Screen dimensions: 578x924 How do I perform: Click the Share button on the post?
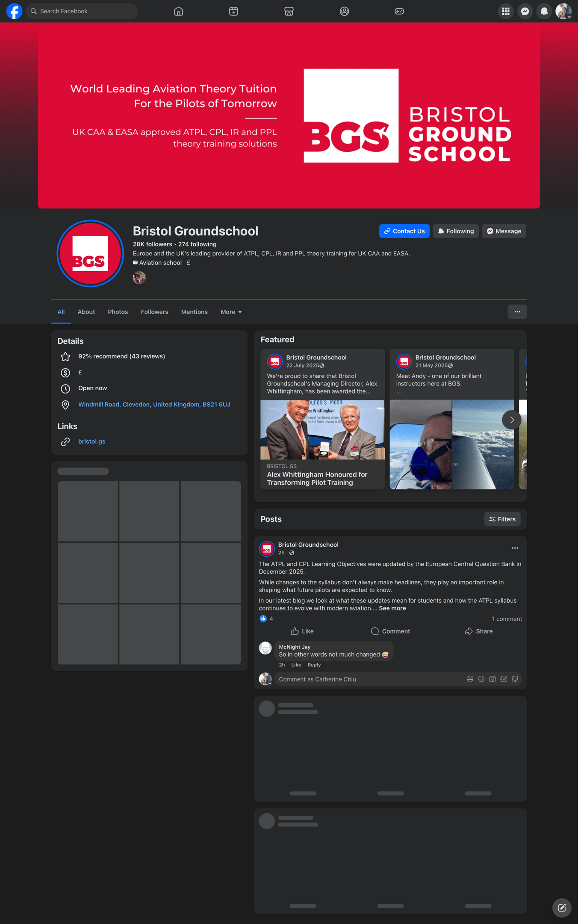point(478,631)
